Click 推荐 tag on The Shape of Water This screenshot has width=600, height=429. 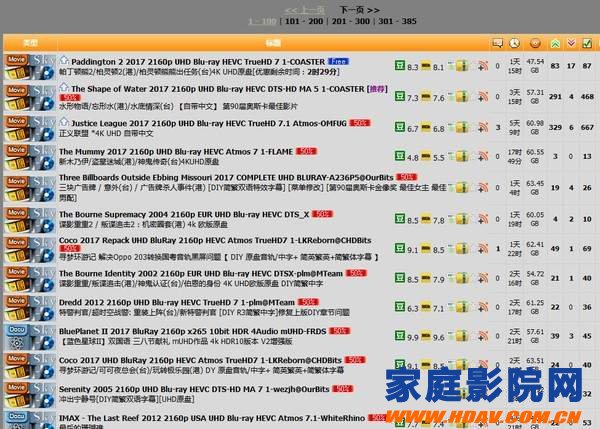tap(377, 89)
